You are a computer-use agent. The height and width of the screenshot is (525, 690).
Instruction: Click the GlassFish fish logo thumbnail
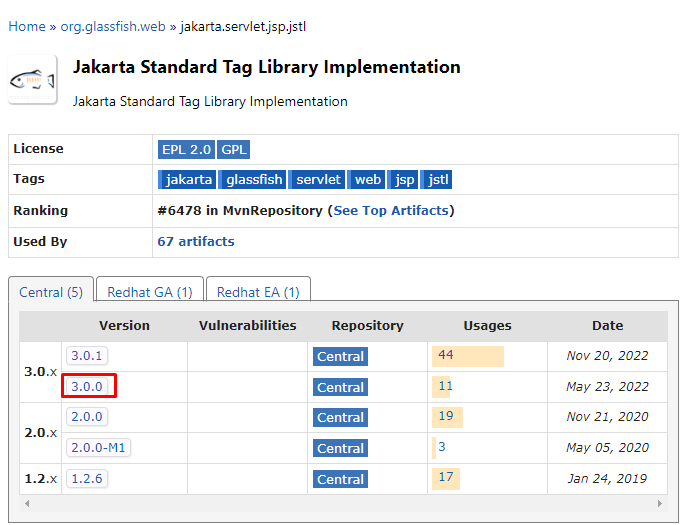tap(33, 80)
